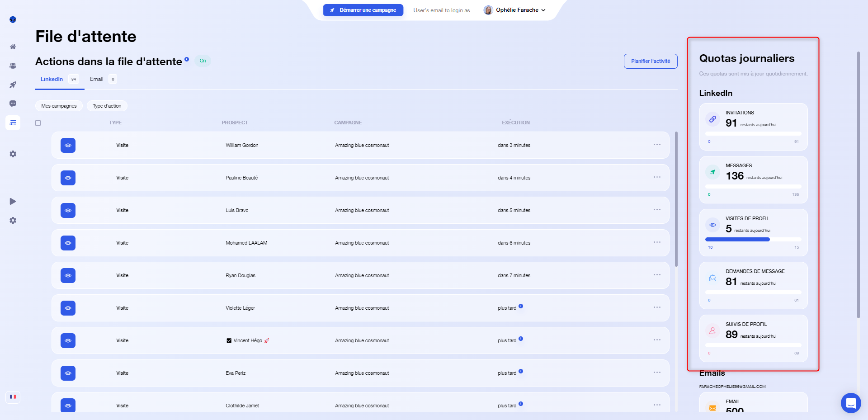Switch to the Email tab
The width and height of the screenshot is (868, 420).
coord(104,79)
